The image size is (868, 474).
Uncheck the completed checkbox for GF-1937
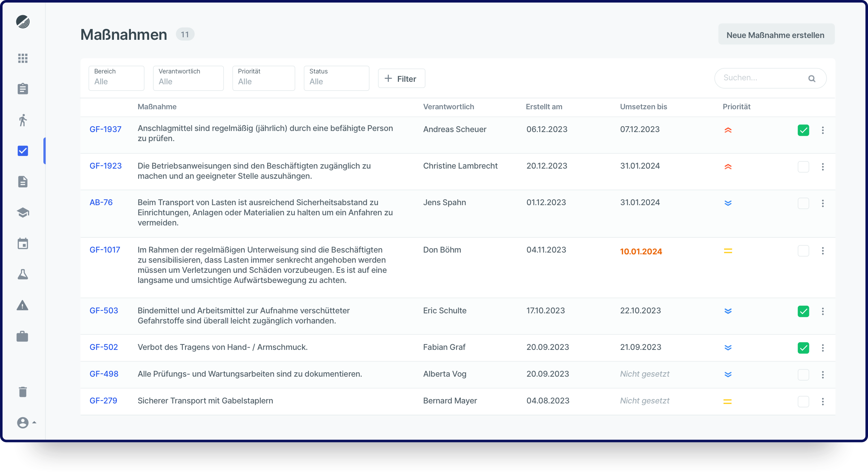coord(803,130)
